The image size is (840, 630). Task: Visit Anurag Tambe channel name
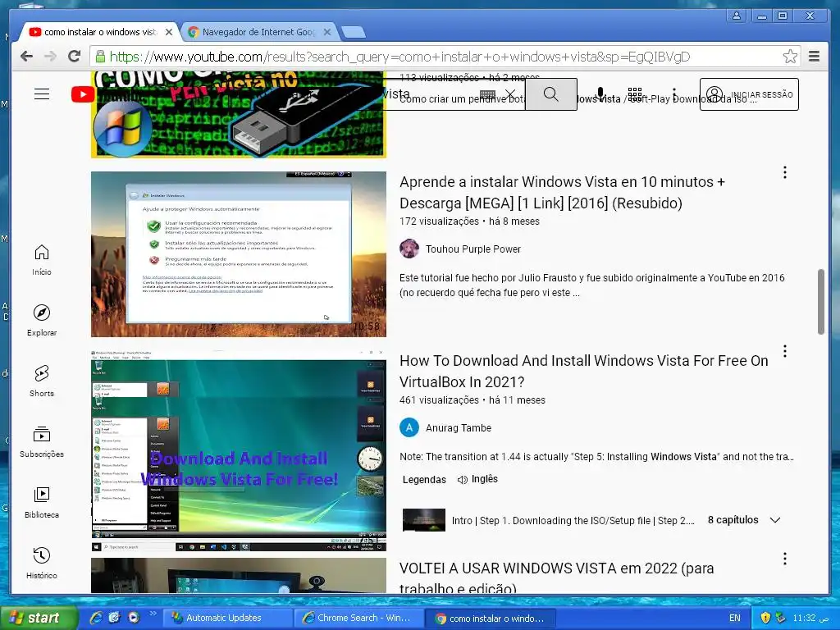click(x=459, y=428)
